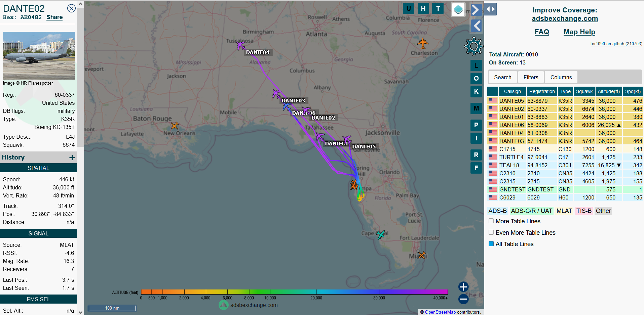Click the left chevron sidebar arrow

[476, 26]
